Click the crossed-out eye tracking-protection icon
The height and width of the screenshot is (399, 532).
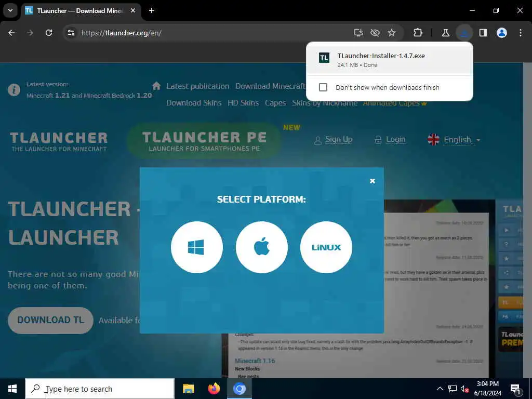pyautogui.click(x=375, y=33)
